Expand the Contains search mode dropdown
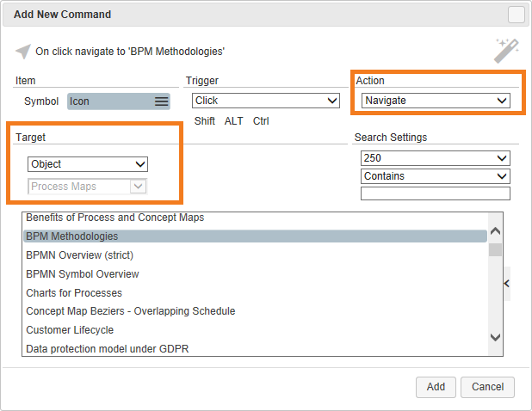The height and width of the screenshot is (411, 532). click(435, 176)
